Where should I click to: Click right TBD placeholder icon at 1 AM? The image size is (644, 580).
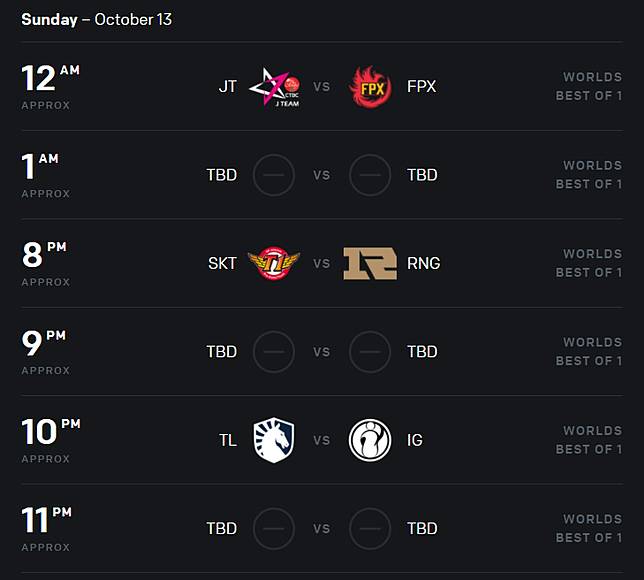pos(370,175)
